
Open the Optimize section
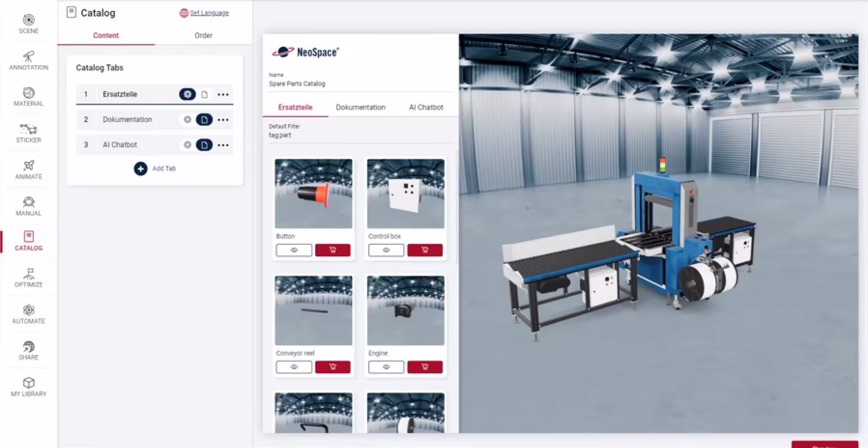pos(29,278)
